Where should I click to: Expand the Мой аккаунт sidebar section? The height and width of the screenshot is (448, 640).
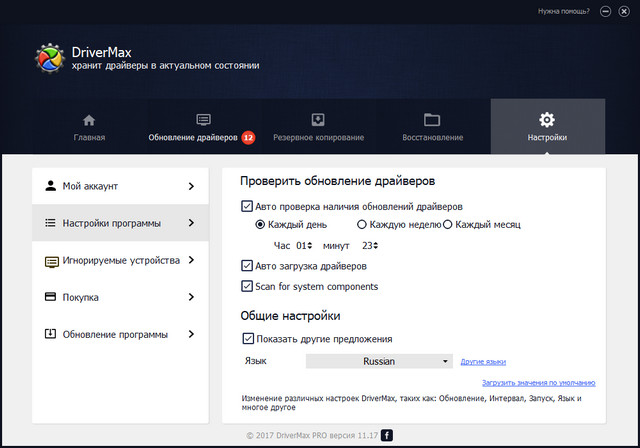tap(120, 186)
